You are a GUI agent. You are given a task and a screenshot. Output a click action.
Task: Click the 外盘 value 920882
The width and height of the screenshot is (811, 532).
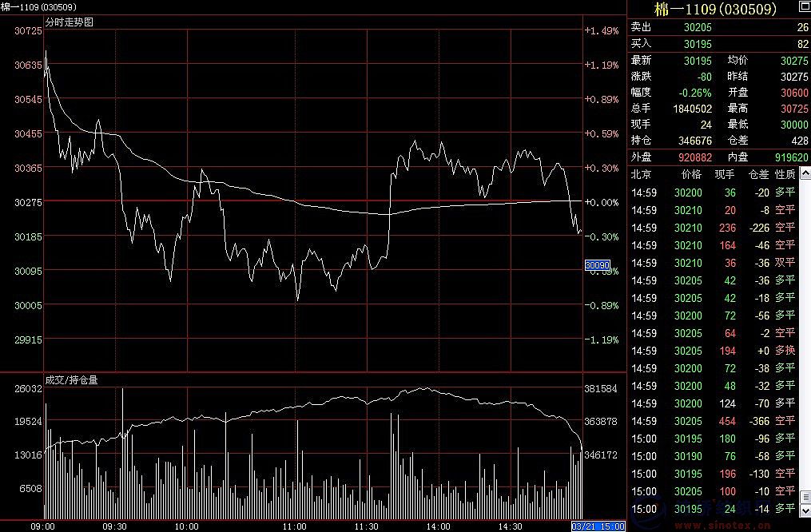(694, 157)
